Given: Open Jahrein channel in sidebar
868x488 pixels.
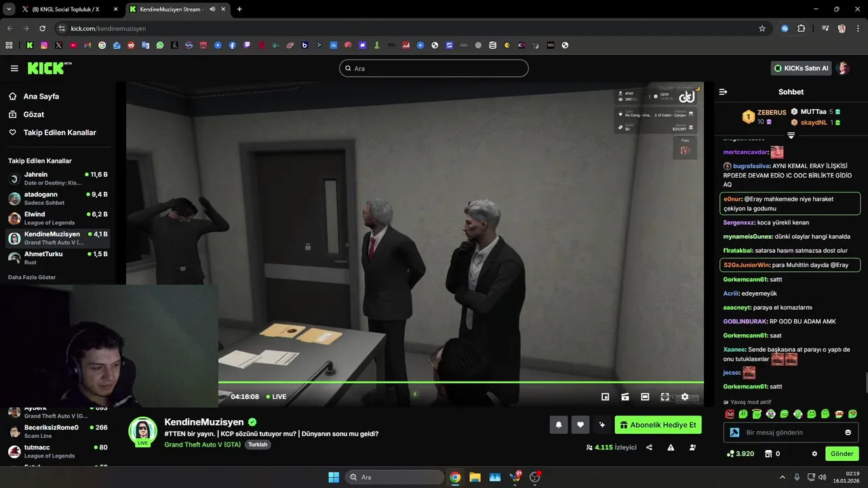Looking at the screenshot, I should coord(58,179).
